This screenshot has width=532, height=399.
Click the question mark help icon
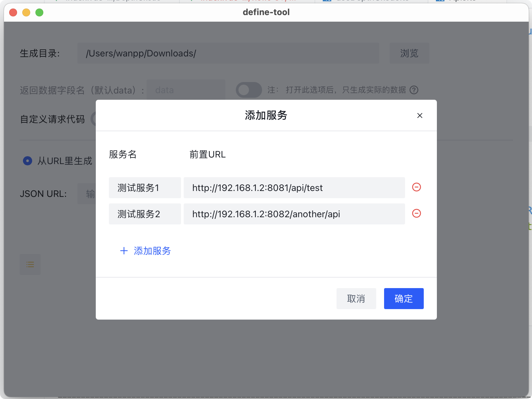pos(414,90)
